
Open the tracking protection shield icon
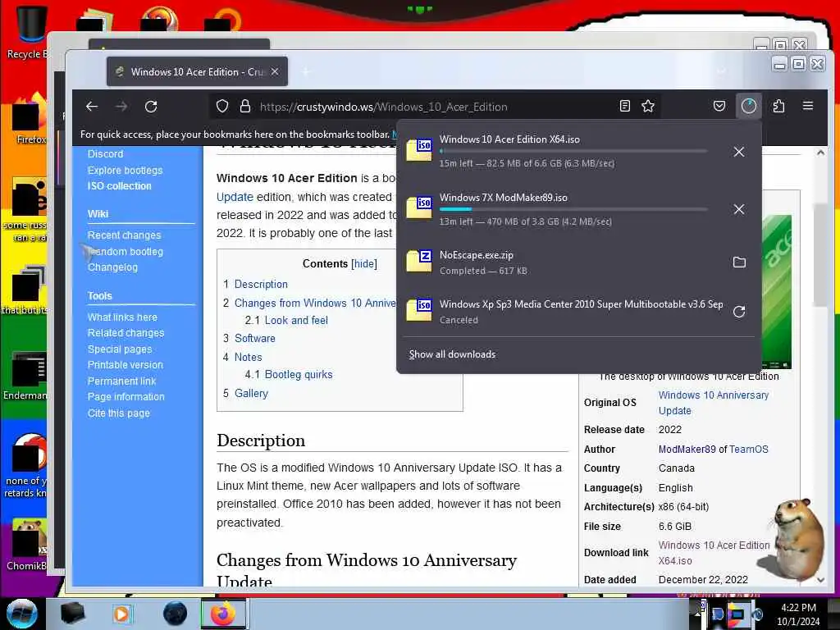pos(222,106)
